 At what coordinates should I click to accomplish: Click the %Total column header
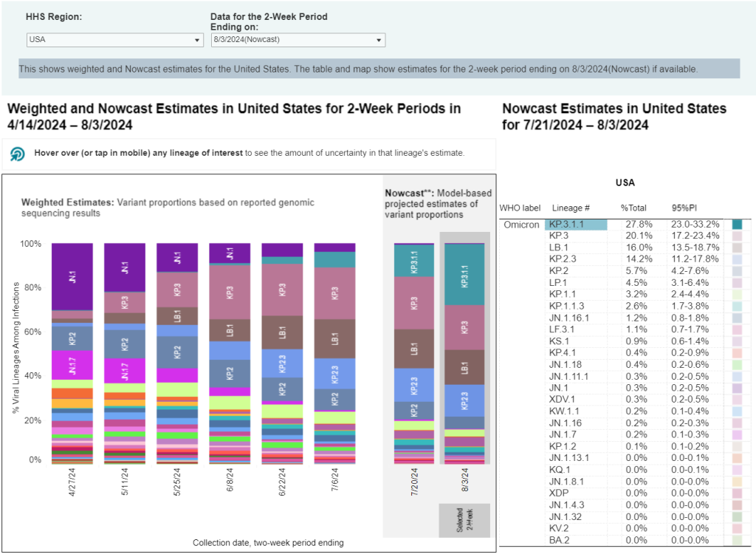pos(633,208)
